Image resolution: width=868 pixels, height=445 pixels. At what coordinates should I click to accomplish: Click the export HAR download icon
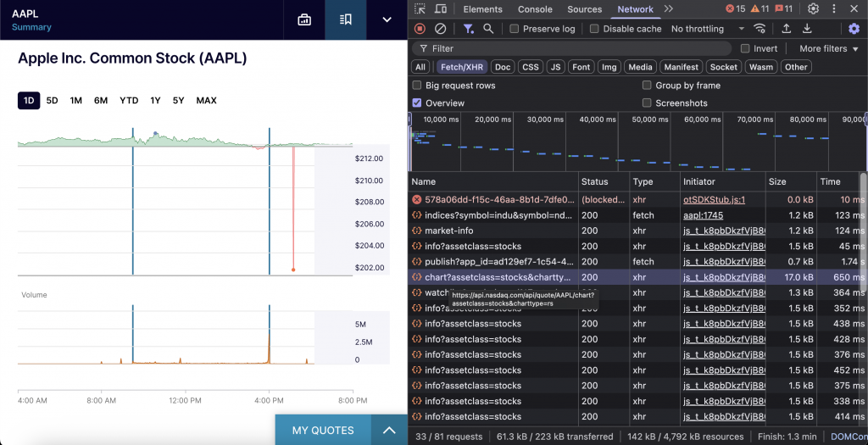806,29
